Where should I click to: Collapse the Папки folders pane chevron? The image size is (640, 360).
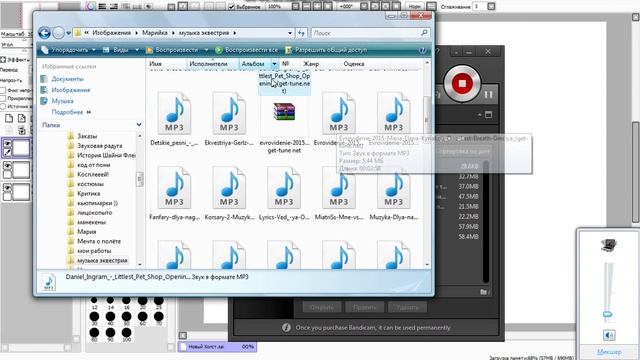point(139,124)
